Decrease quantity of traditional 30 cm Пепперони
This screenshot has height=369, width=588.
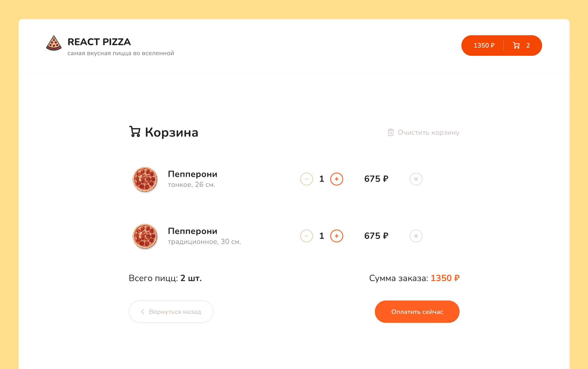tap(306, 236)
